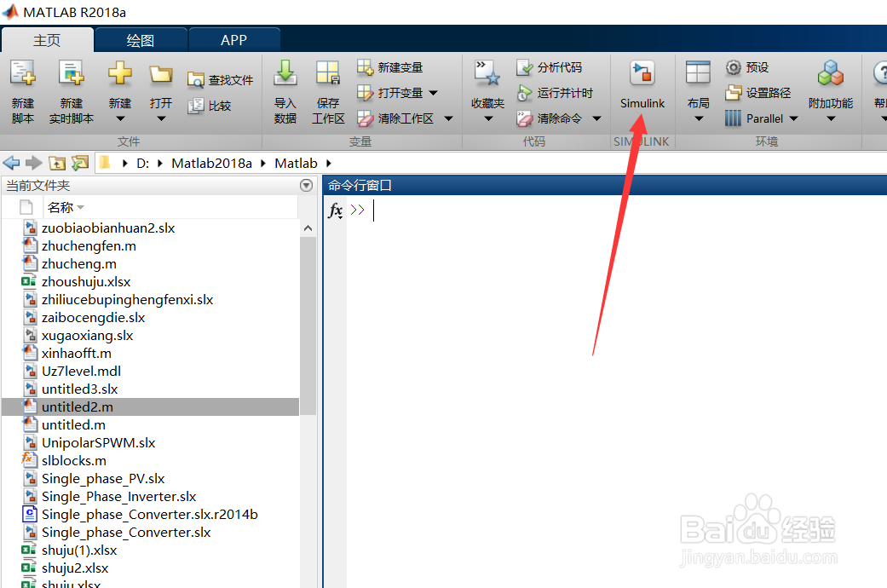Viewport: 887px width, 588px height.
Task: Click the fx function browser icon
Action: (x=336, y=210)
